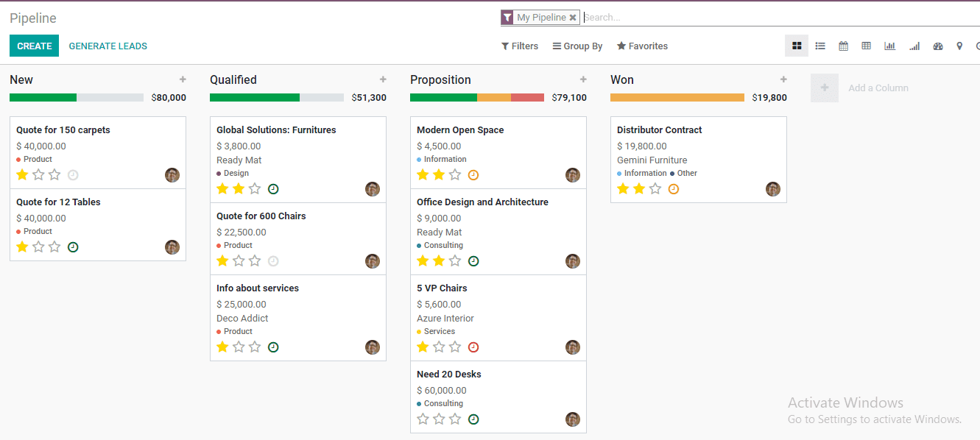980x440 pixels.
Task: Click Services tag on 5 VP Chairs
Action: pos(436,332)
